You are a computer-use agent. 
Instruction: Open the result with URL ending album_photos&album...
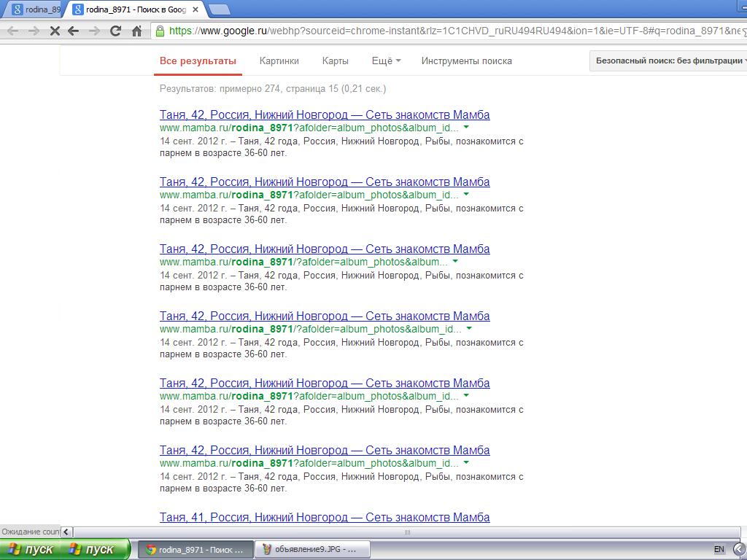tap(325, 249)
